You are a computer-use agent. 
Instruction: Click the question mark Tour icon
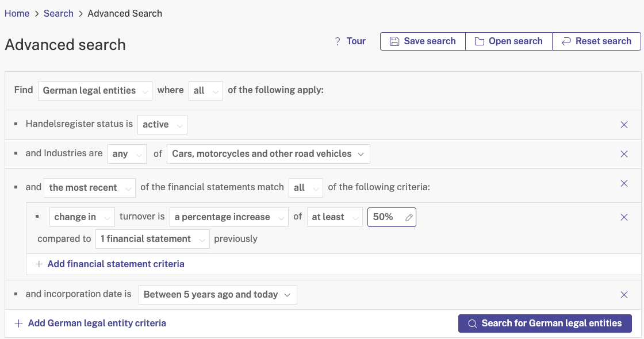(337, 41)
